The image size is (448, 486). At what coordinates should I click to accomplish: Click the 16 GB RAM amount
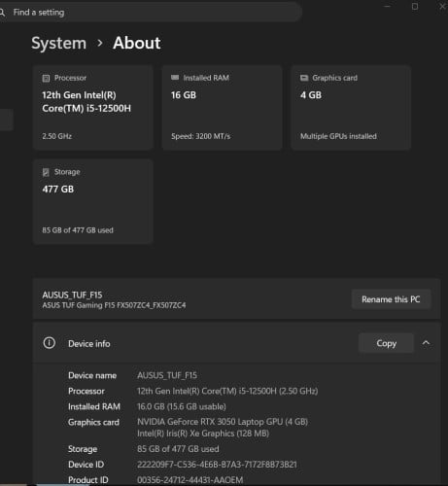click(x=184, y=95)
